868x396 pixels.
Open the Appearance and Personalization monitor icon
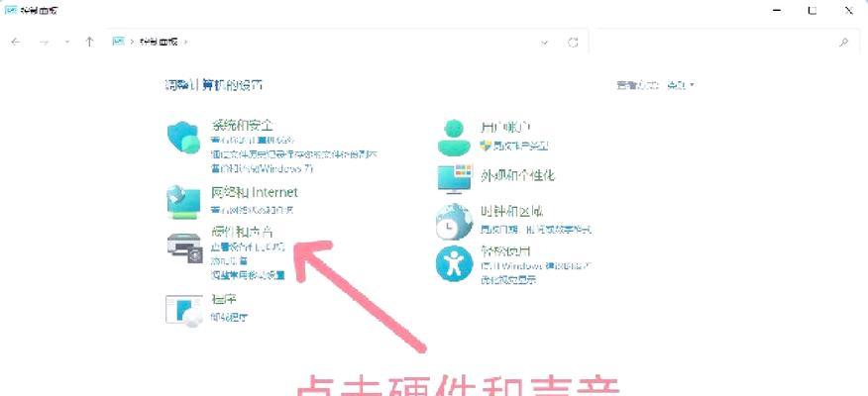click(455, 178)
